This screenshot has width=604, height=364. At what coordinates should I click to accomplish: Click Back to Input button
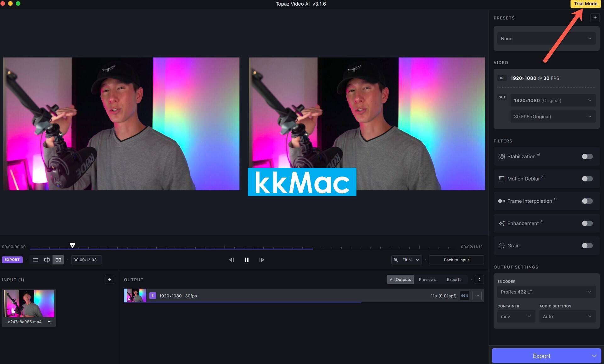click(x=456, y=260)
